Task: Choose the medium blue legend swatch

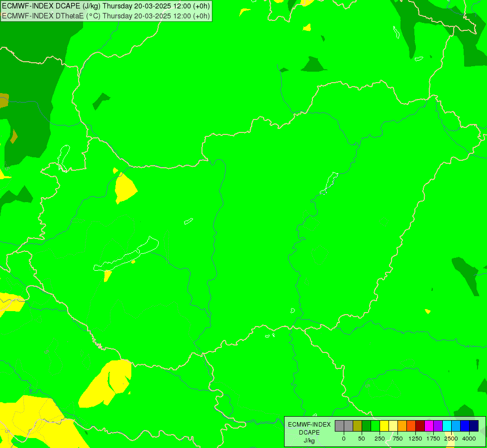Action: (465, 426)
